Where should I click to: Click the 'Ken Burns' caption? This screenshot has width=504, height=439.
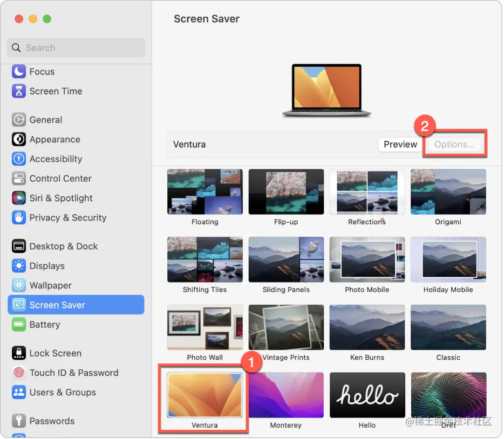(x=367, y=358)
